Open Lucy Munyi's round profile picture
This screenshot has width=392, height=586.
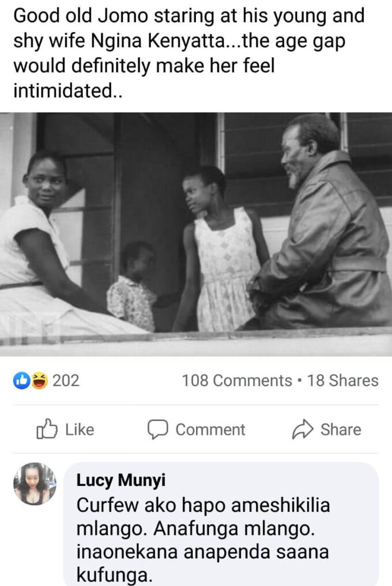point(35,484)
